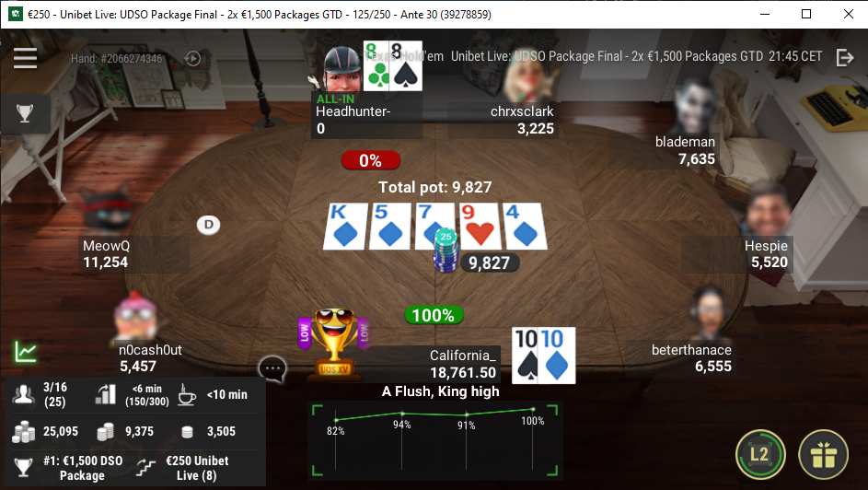This screenshot has width=868, height=490.
Task: Click the dealer button marker
Action: 209,225
